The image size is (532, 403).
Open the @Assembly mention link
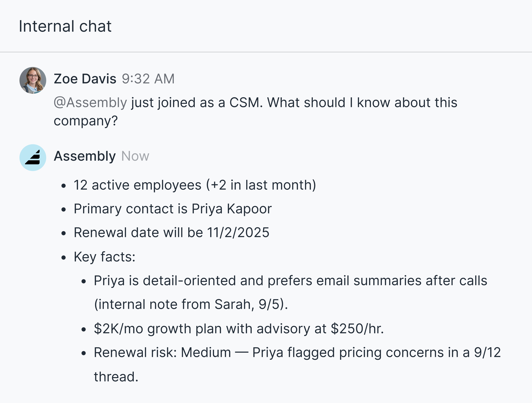tap(90, 102)
